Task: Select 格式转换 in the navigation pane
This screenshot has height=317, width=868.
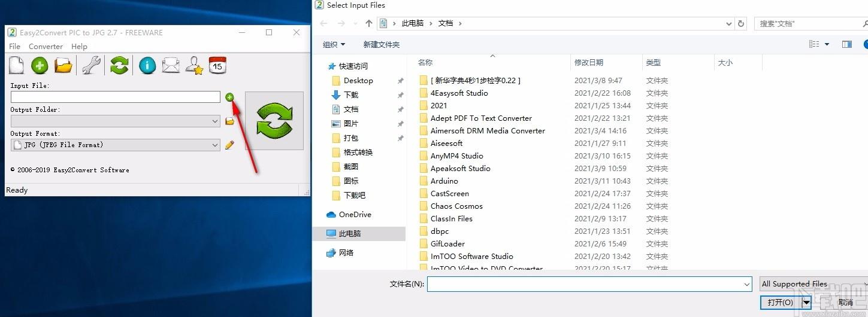Action: coord(358,153)
